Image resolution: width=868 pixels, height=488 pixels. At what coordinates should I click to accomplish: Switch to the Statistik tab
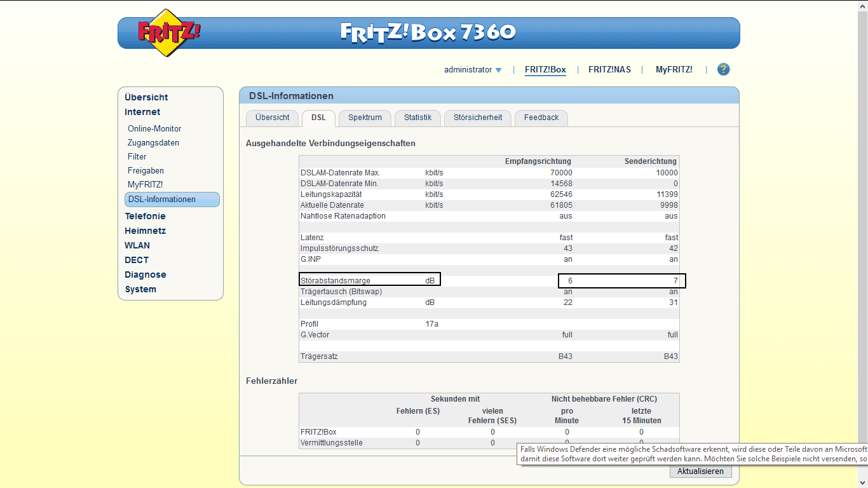417,118
